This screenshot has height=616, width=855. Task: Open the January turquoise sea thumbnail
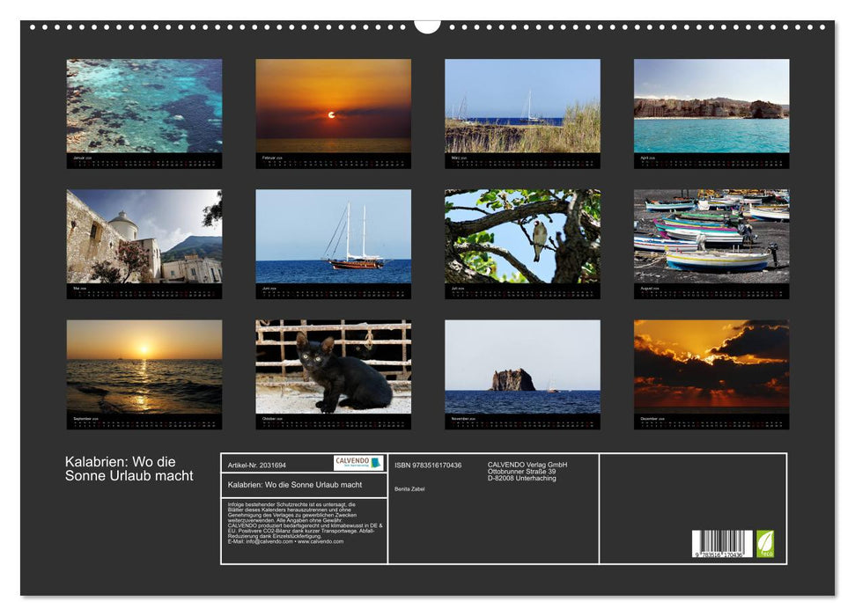pyautogui.click(x=144, y=106)
